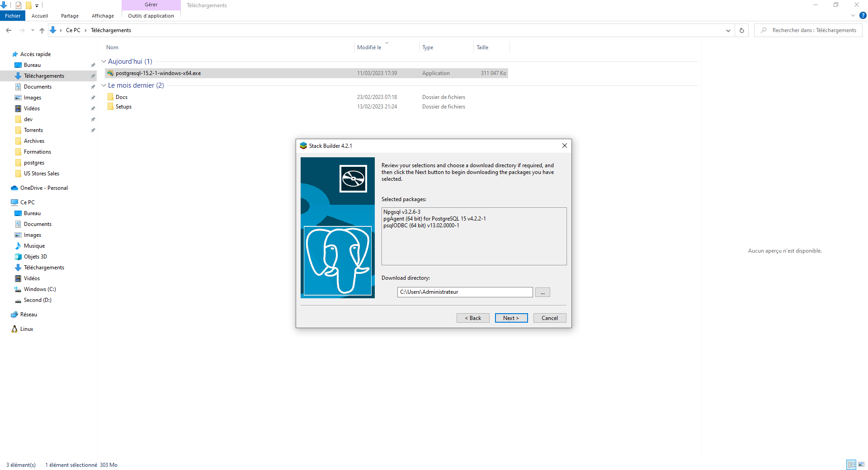Open Quick Access Toolbar customize dropdown

tap(37, 5)
